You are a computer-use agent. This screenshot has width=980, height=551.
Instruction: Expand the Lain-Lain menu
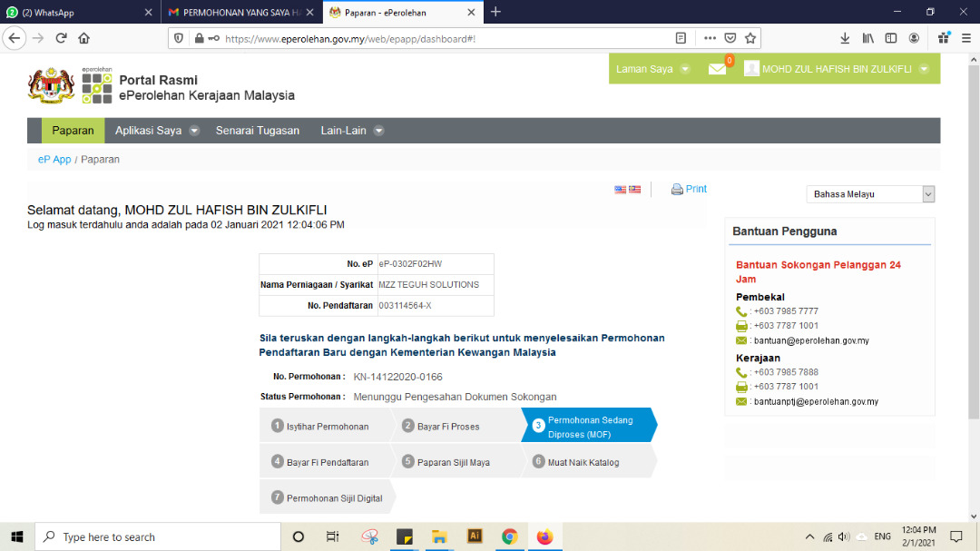(352, 131)
